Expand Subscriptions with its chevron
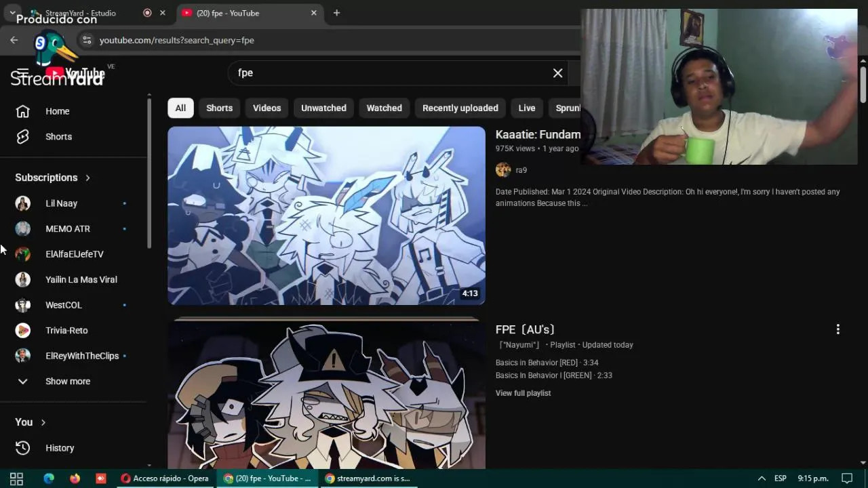The width and height of the screenshot is (868, 488). pos(87,178)
